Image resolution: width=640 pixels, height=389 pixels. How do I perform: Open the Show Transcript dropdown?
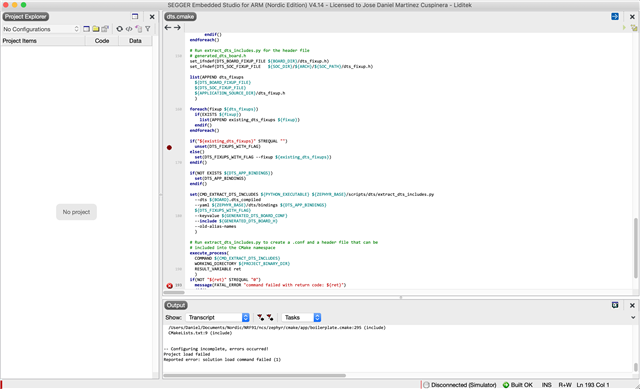pyautogui.click(x=218, y=317)
